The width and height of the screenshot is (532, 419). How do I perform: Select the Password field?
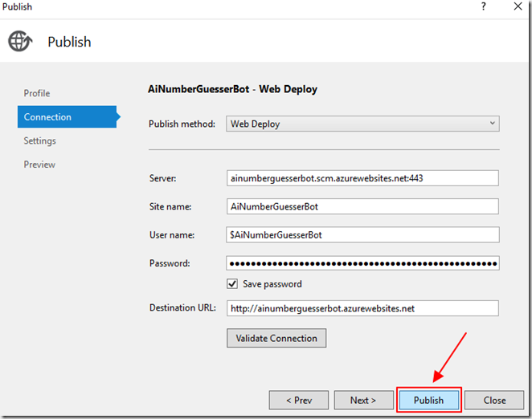click(x=362, y=263)
